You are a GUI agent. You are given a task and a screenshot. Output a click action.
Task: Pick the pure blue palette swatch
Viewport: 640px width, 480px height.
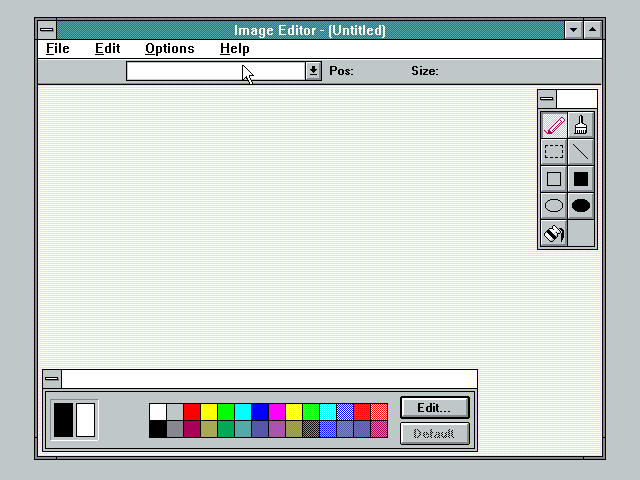tap(260, 412)
